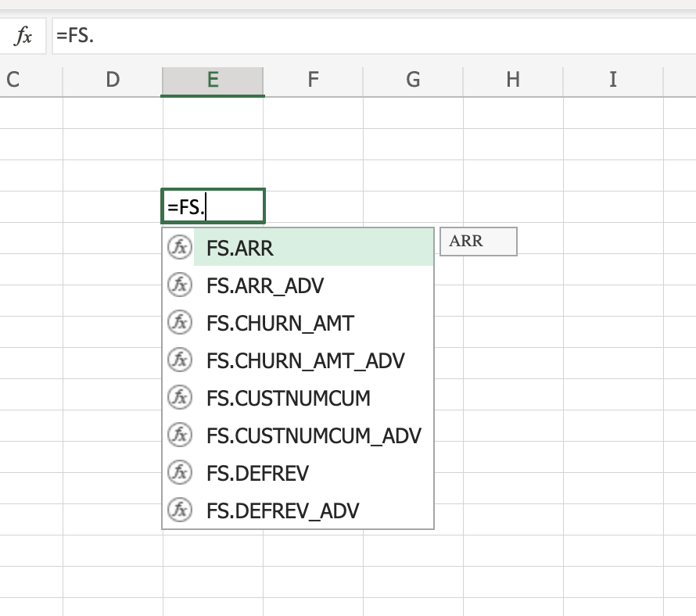
Task: Select column H header
Action: coord(513,81)
